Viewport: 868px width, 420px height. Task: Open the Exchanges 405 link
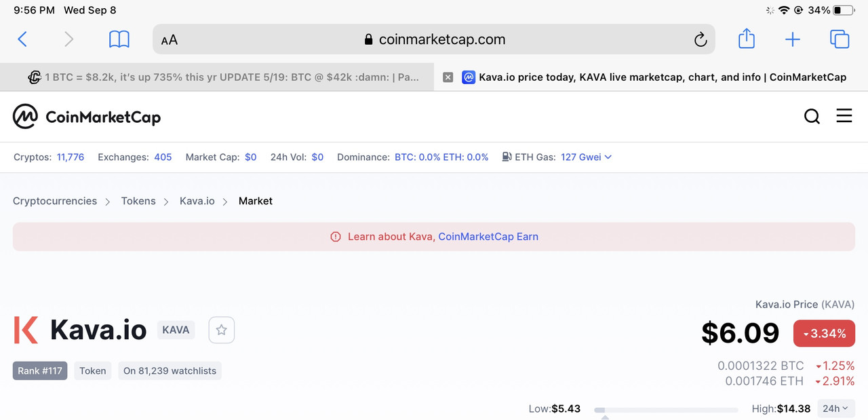pos(163,157)
